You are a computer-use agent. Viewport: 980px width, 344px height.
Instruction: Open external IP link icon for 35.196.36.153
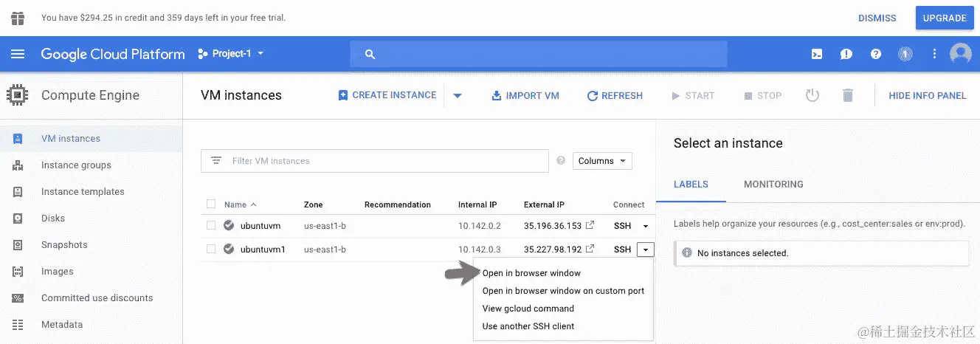coord(590,226)
